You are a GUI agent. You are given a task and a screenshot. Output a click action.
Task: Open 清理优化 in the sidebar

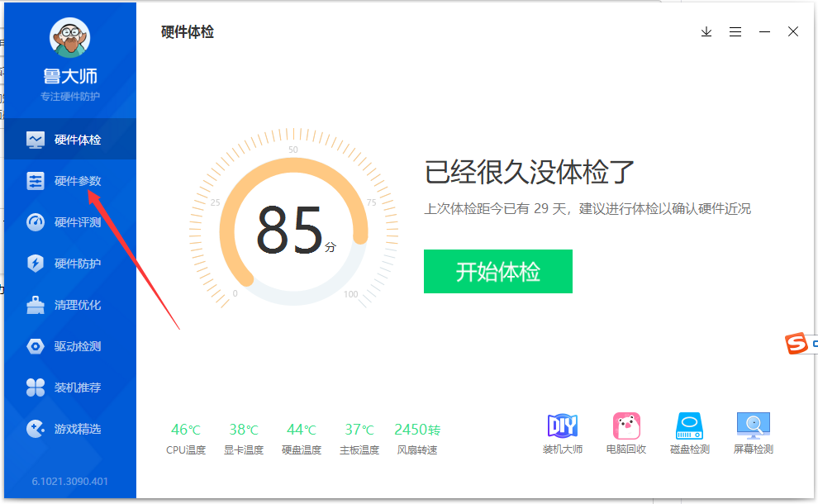69,305
